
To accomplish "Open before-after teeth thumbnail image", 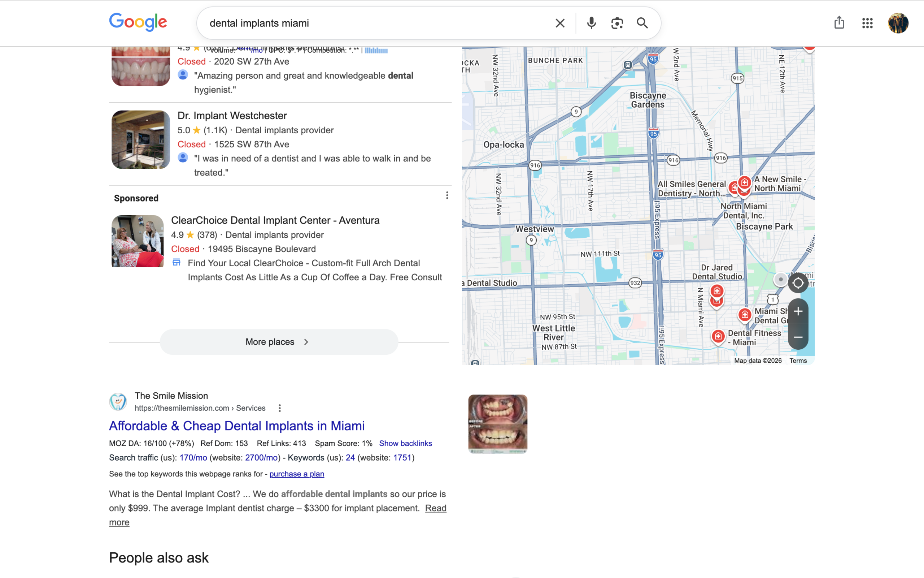I will pos(497,424).
